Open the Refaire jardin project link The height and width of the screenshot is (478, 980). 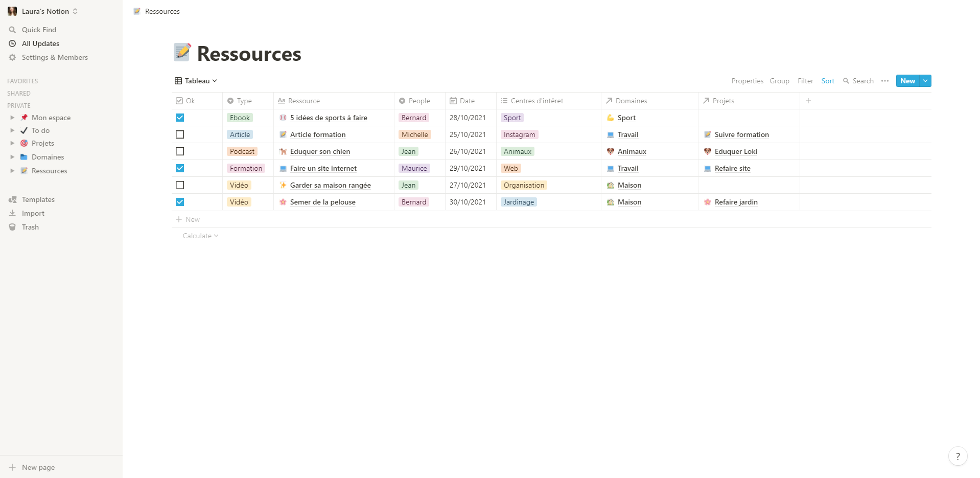736,202
